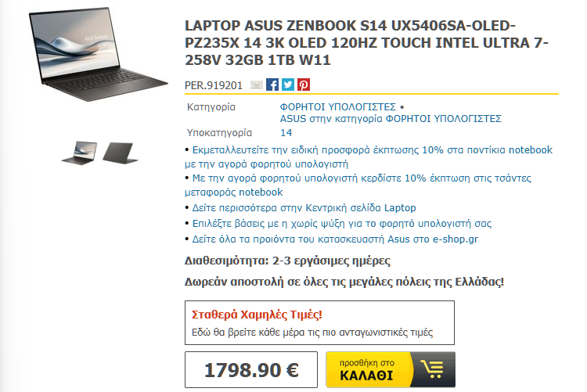Open the main ASUS Zenbook product image
This screenshot has width=587, height=392.
click(99, 54)
